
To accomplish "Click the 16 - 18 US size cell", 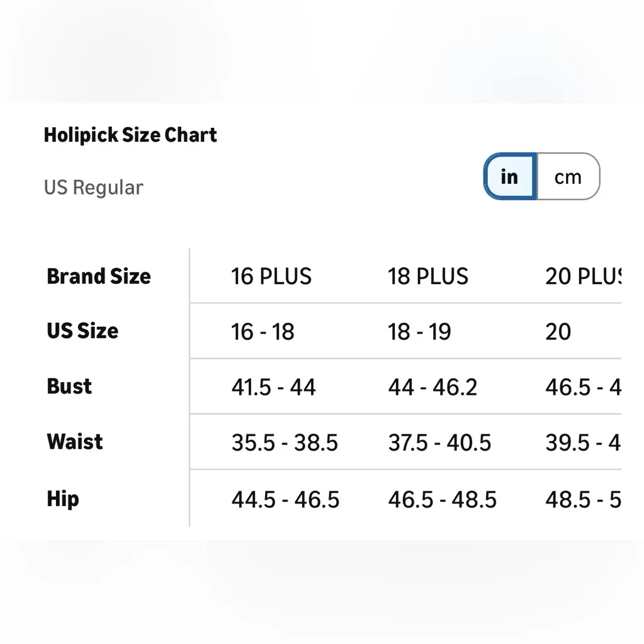I will pos(263,332).
